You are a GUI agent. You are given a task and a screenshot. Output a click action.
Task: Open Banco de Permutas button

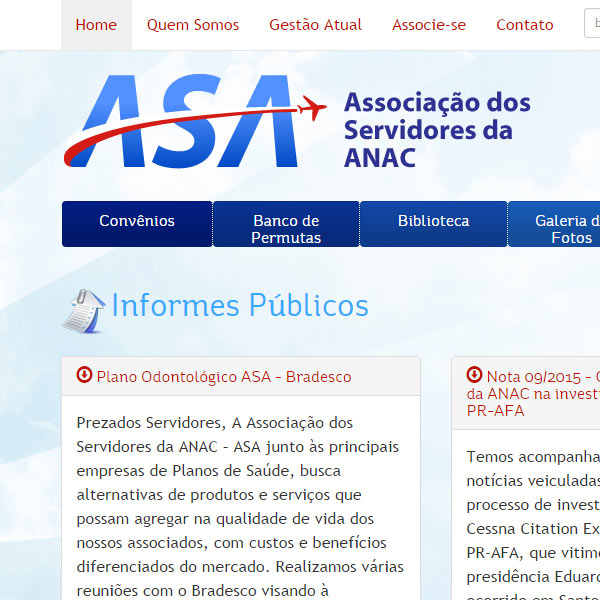click(286, 224)
